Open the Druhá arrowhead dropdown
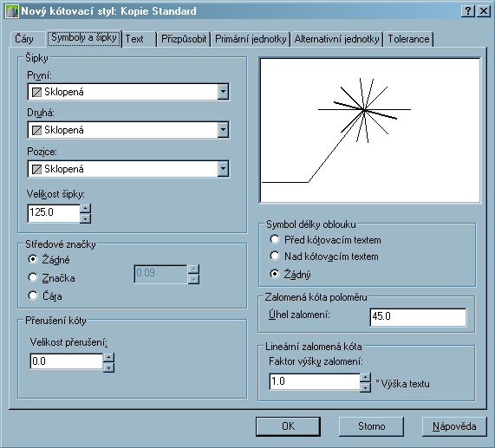Viewport: 495px width, 448px height. point(223,130)
